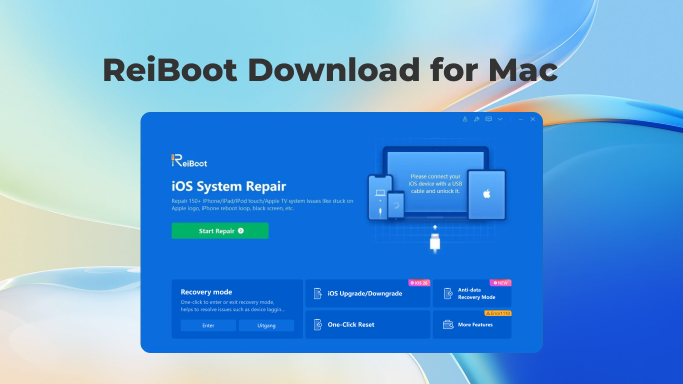Click the iOS System Repair title

(x=229, y=186)
